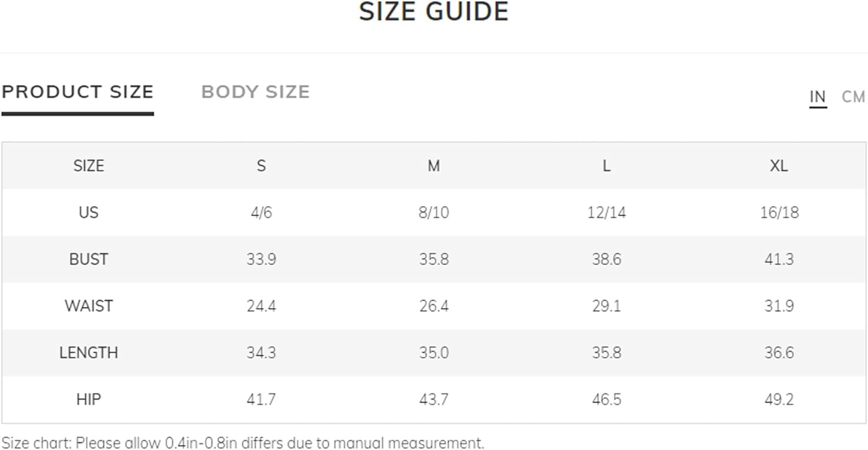Click the S size column header
Image resolution: width=868 pixels, height=450 pixels.
pyautogui.click(x=261, y=166)
